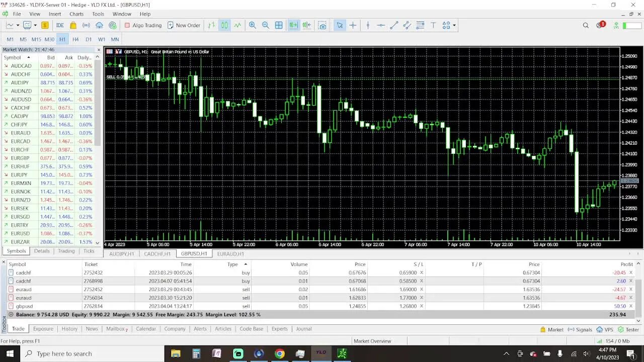
Task: Open the History tab in Toolbox
Action: (x=69, y=329)
